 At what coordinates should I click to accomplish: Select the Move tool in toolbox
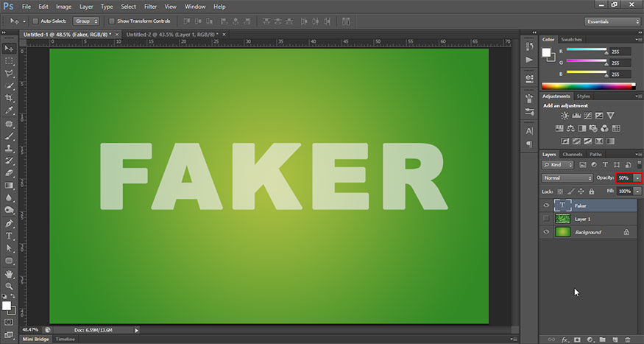click(9, 49)
